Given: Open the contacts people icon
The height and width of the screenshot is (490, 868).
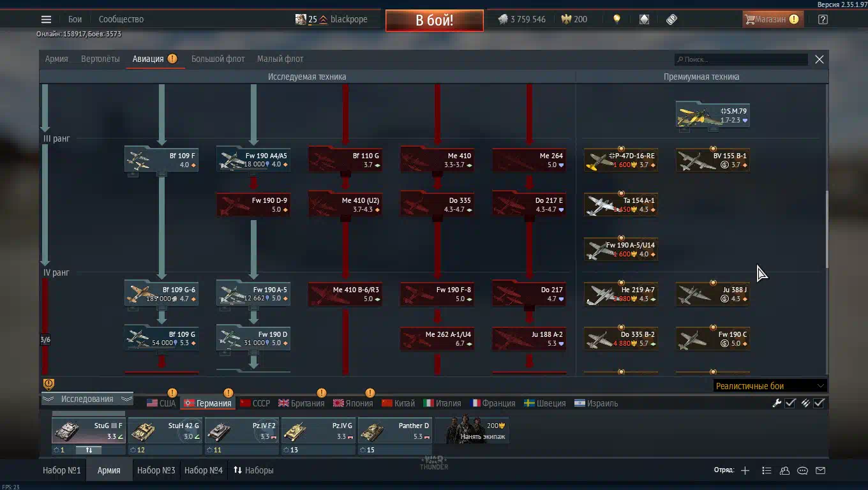Looking at the screenshot, I should 785,470.
